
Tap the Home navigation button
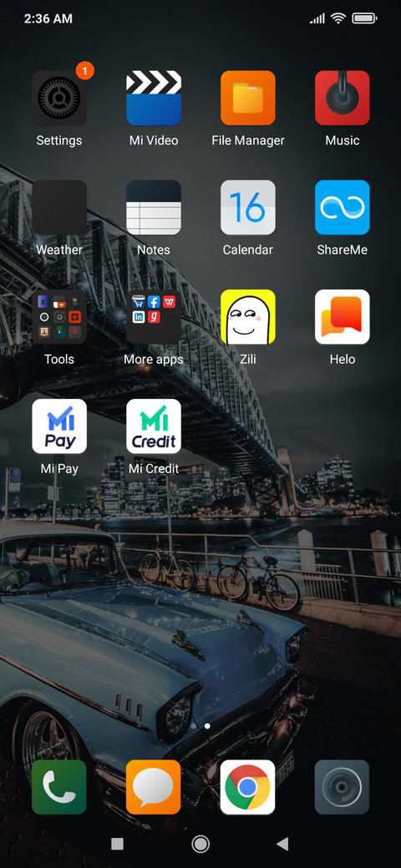(x=200, y=844)
